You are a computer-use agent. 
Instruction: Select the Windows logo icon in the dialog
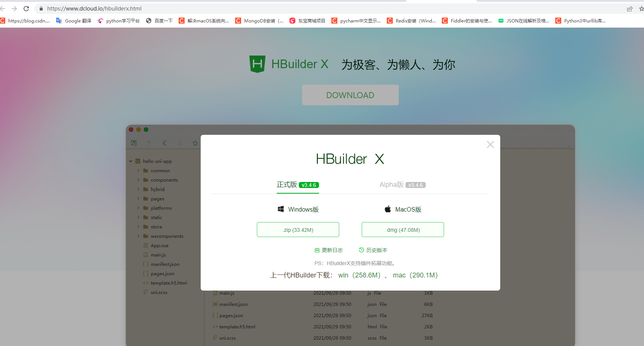tap(280, 209)
